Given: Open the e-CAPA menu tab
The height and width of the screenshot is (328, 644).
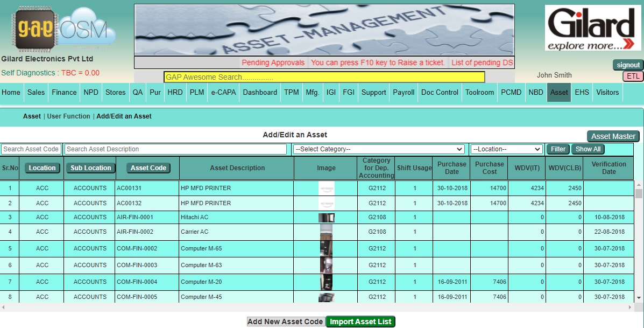Looking at the screenshot, I should pos(223,93).
